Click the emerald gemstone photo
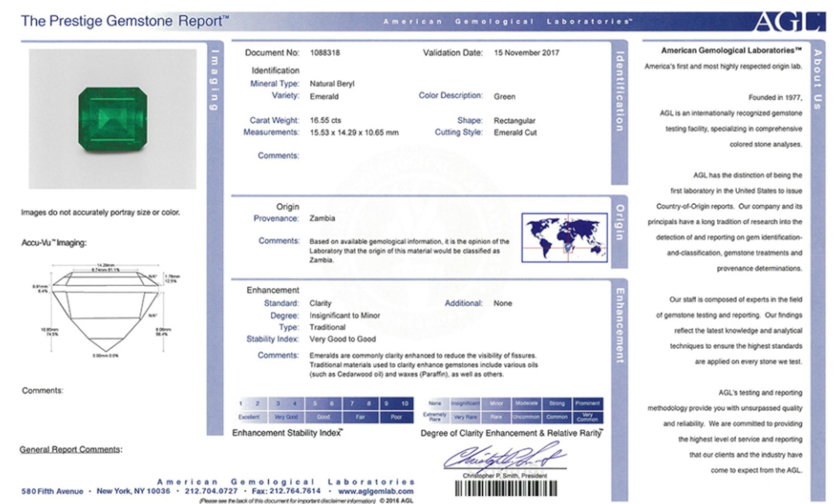 (x=113, y=119)
